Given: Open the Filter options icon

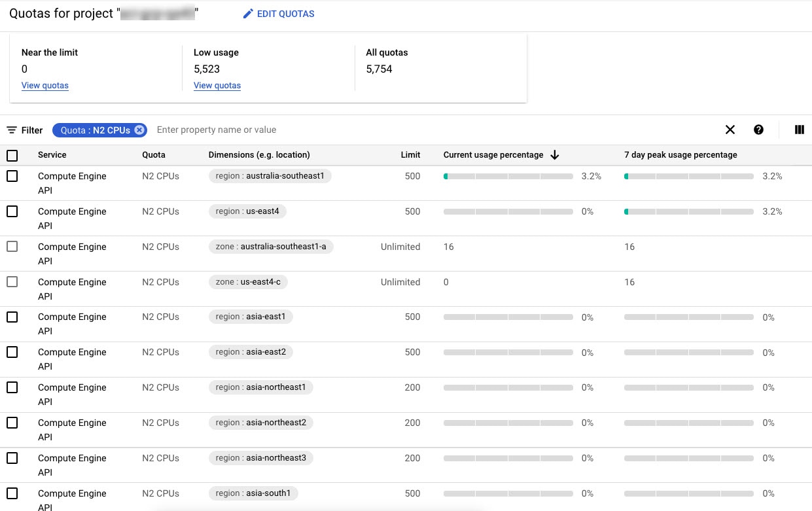Looking at the screenshot, I should pos(11,130).
